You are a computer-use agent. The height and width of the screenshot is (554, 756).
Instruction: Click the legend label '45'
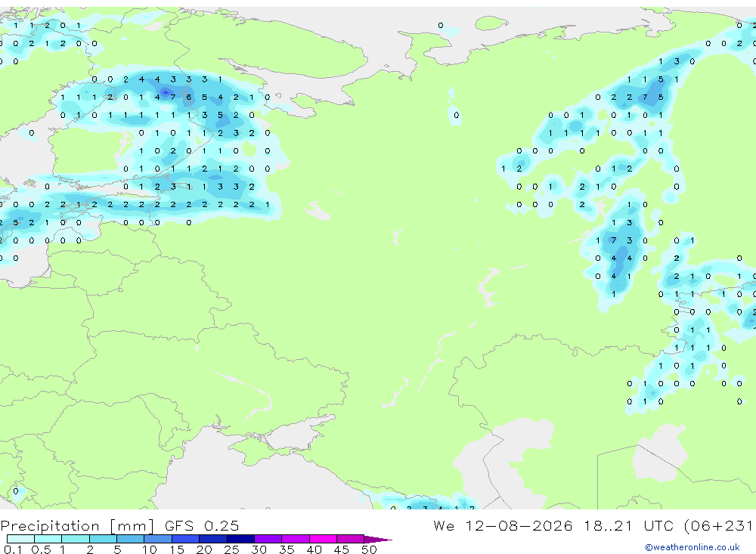pyautogui.click(x=342, y=549)
